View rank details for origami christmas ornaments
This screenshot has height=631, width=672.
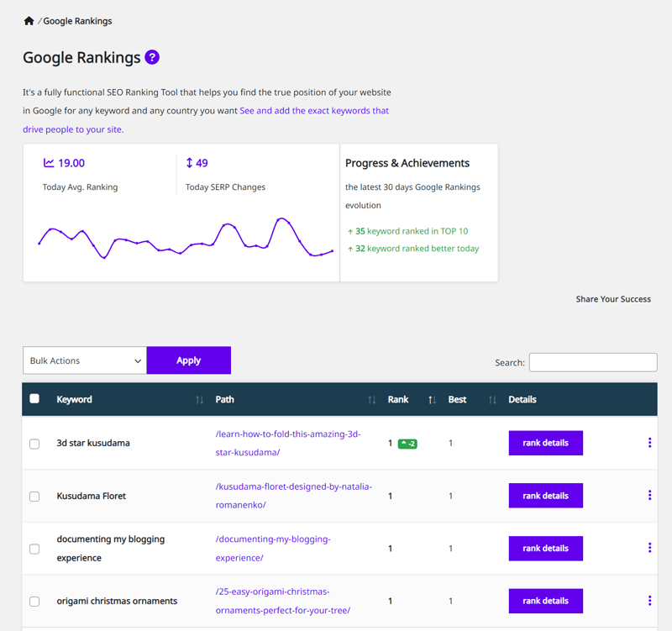pyautogui.click(x=545, y=601)
